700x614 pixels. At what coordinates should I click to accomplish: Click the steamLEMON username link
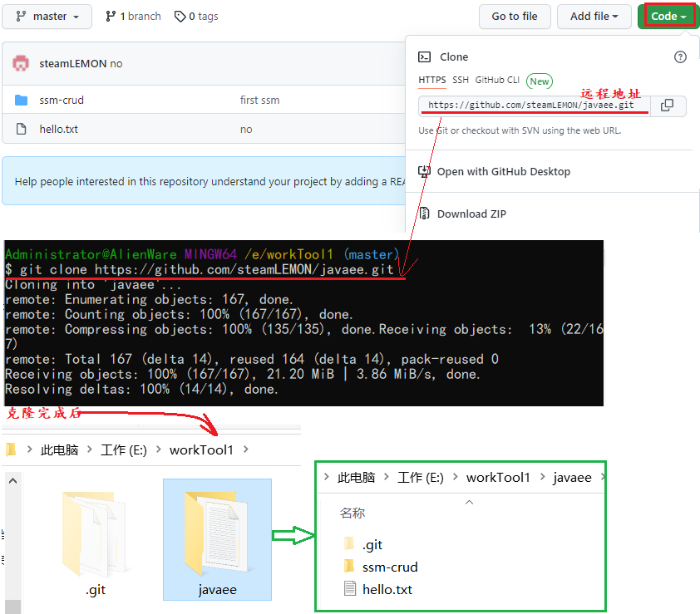coord(73,63)
